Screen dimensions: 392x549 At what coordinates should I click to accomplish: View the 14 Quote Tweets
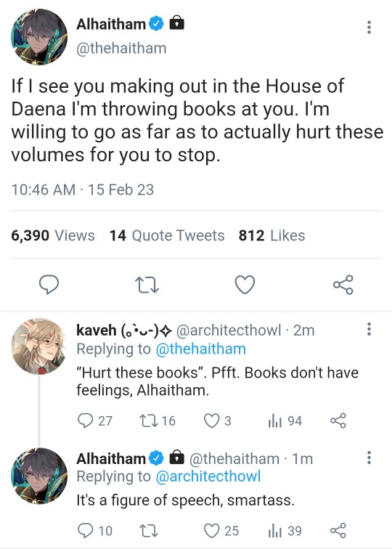pos(167,235)
